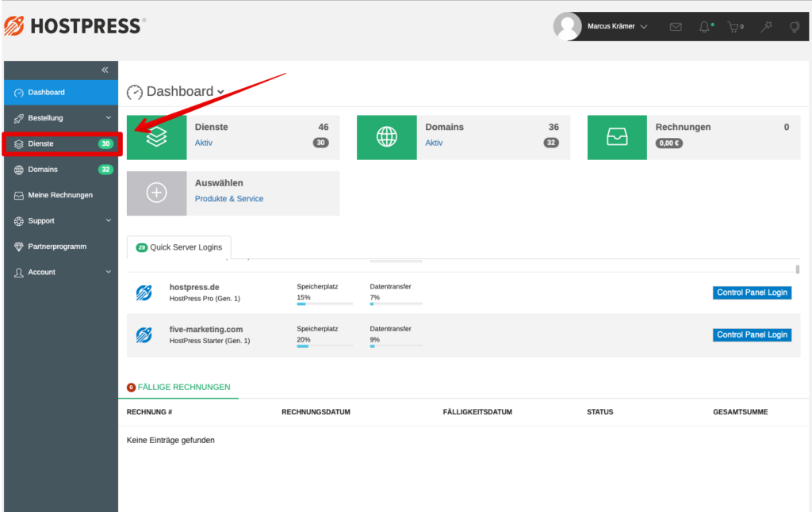Click the 'HostPress Pro (Gen. 1)' plan text

[205, 299]
